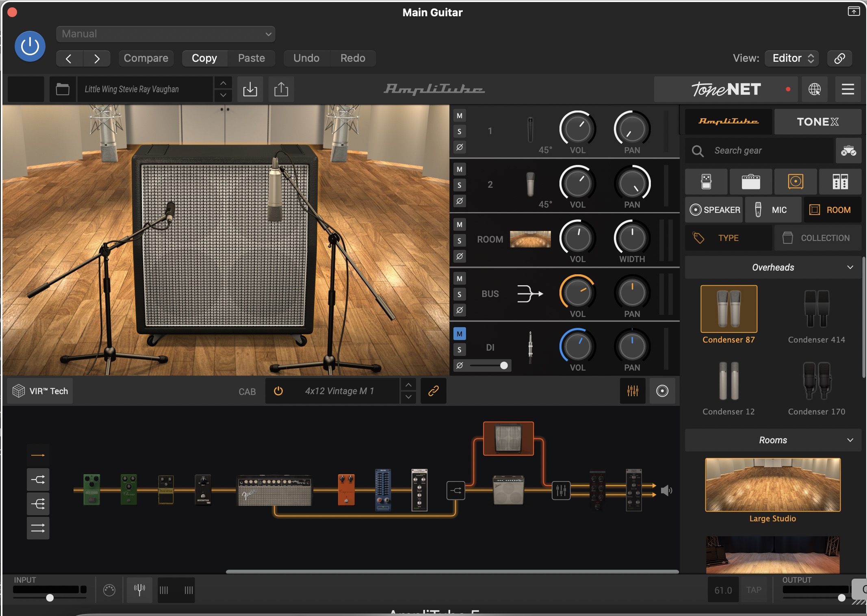This screenshot has width=867, height=616.
Task: Solo mic channel 2
Action: click(460, 185)
